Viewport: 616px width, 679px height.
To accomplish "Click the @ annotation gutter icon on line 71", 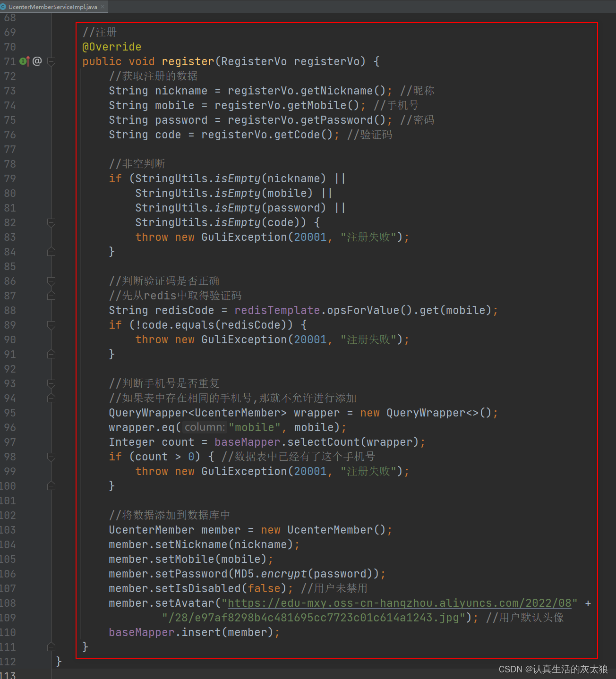I will coord(37,61).
